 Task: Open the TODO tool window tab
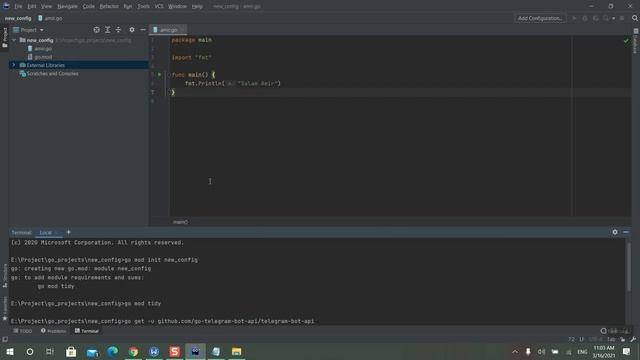(x=22, y=331)
